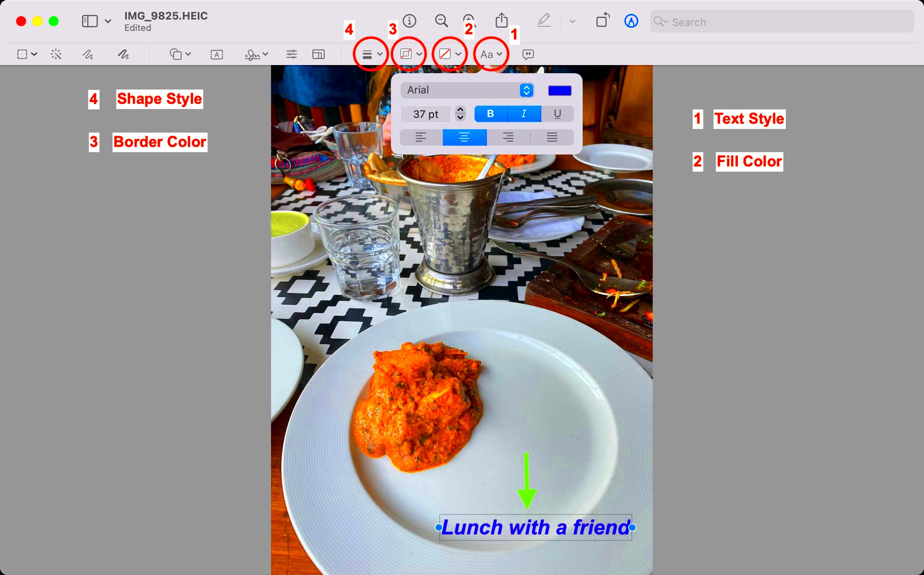The image size is (924, 575).
Task: Click the font size stepper up arrow
Action: point(462,109)
